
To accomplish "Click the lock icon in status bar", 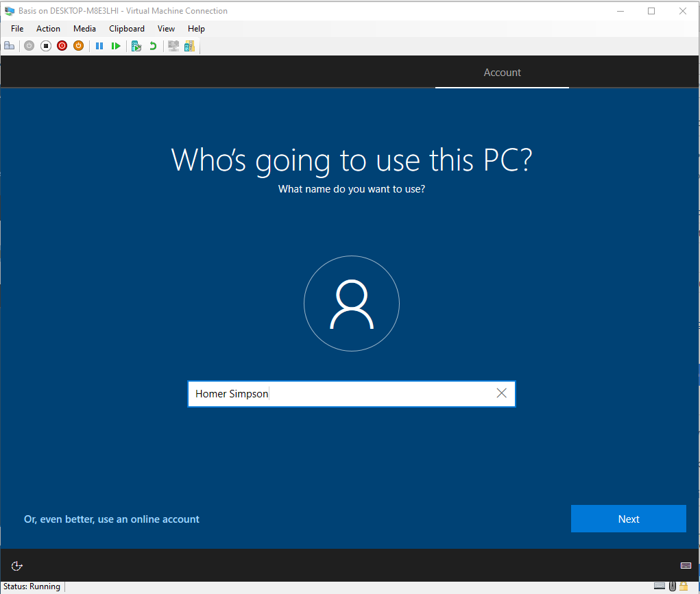I will 684,586.
